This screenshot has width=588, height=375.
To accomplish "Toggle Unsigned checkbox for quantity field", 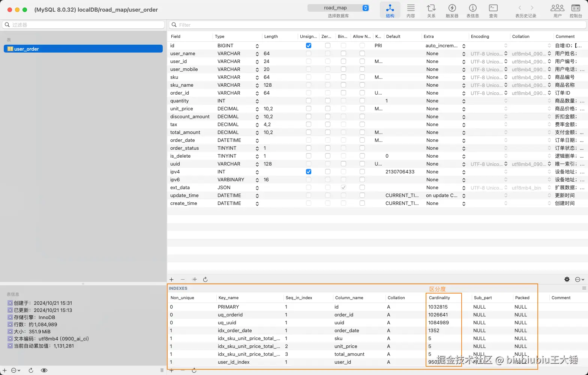I will [309, 101].
